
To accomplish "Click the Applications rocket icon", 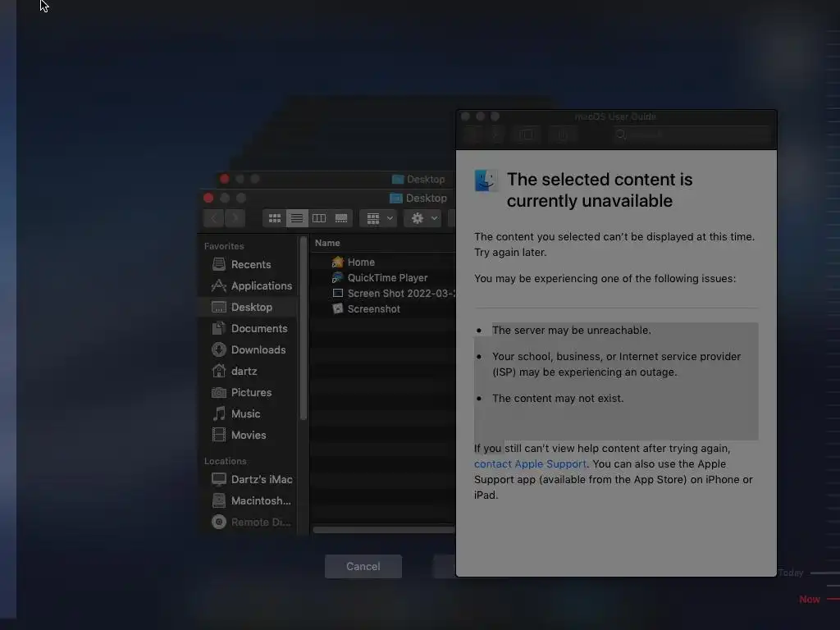I will click(x=218, y=285).
